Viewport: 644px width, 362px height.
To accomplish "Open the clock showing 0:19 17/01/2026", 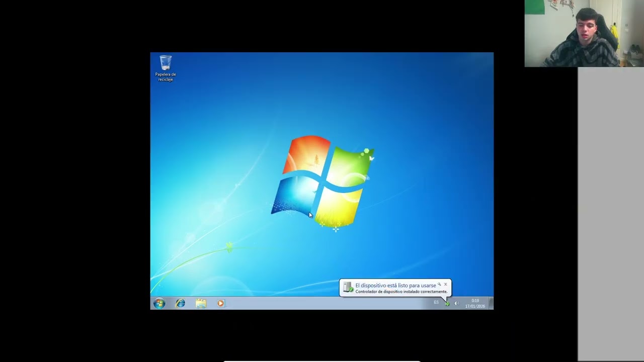I will point(475,303).
